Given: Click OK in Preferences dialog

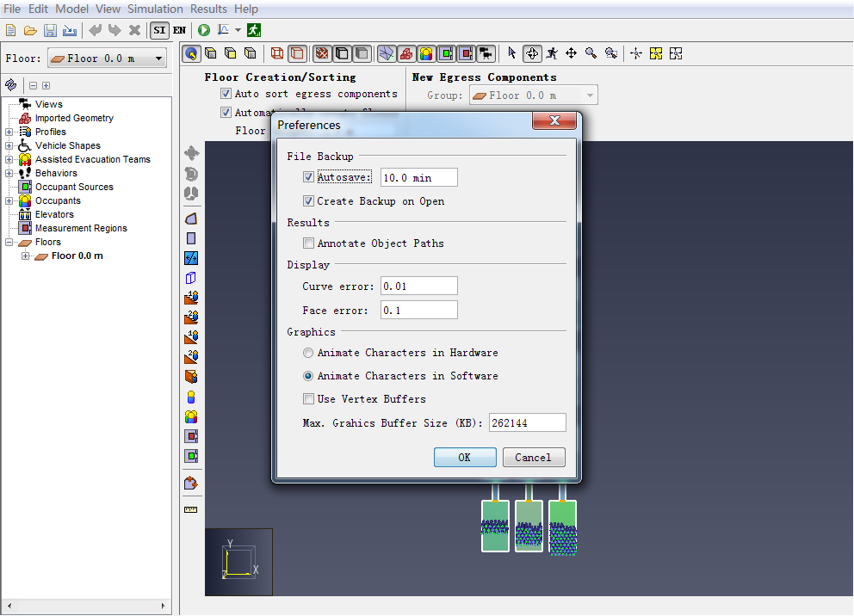Looking at the screenshot, I should pyautogui.click(x=465, y=457).
